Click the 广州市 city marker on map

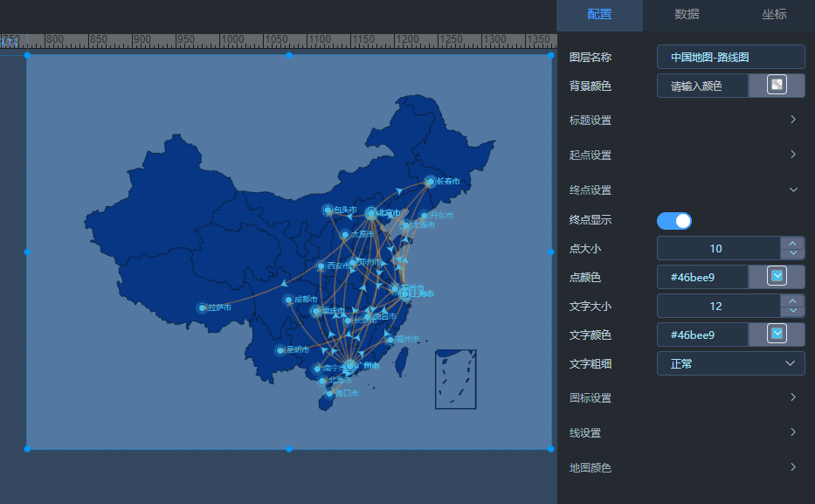tap(349, 366)
